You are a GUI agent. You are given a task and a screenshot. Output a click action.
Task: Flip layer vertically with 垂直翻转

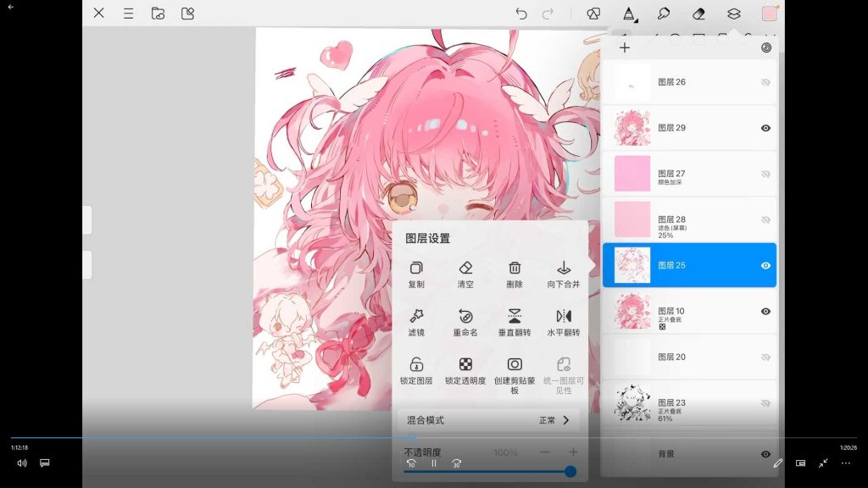coord(515,323)
